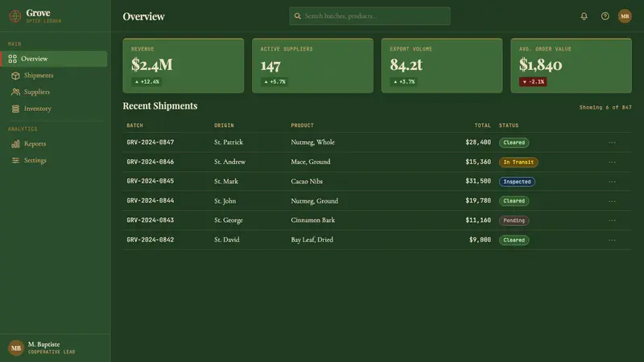The height and width of the screenshot is (362, 644).
Task: Open the Shipments page
Action: tap(54, 76)
